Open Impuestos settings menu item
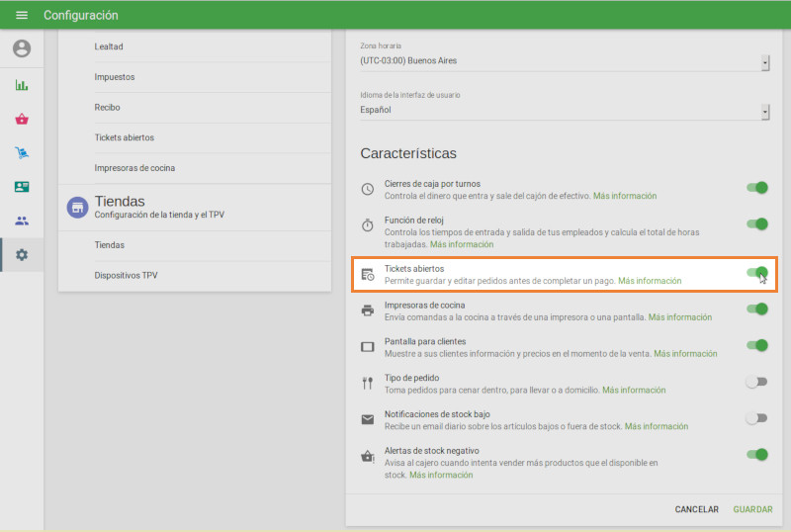 coord(115,77)
